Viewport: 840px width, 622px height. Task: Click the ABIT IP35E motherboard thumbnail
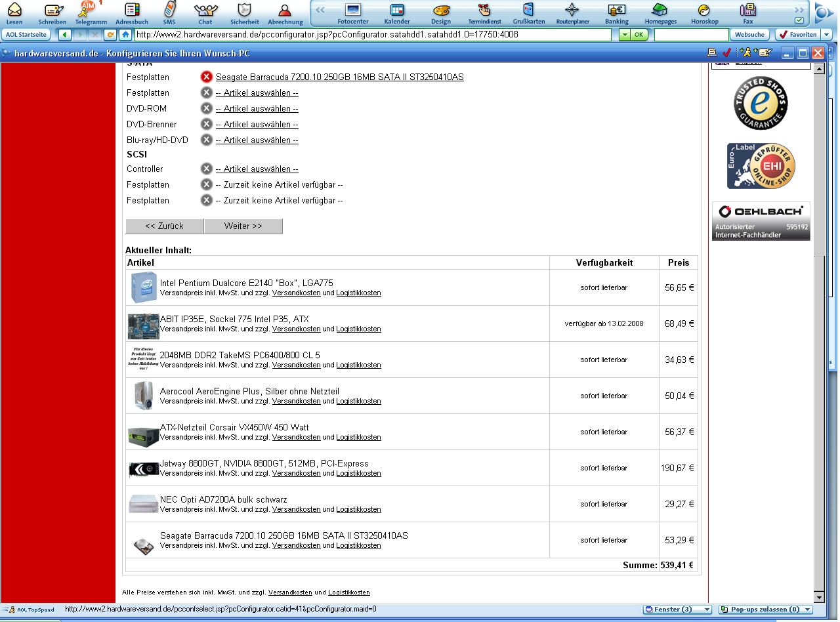click(x=144, y=326)
